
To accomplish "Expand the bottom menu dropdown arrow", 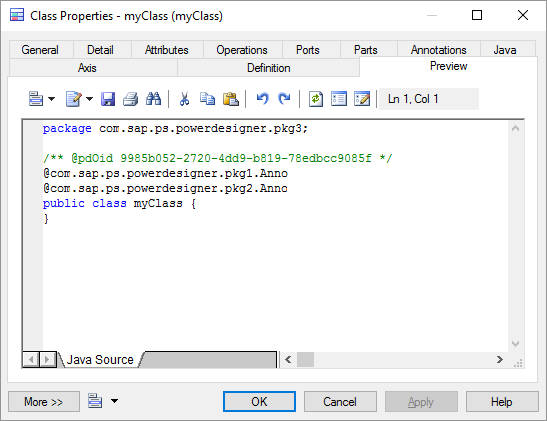I will (x=114, y=401).
